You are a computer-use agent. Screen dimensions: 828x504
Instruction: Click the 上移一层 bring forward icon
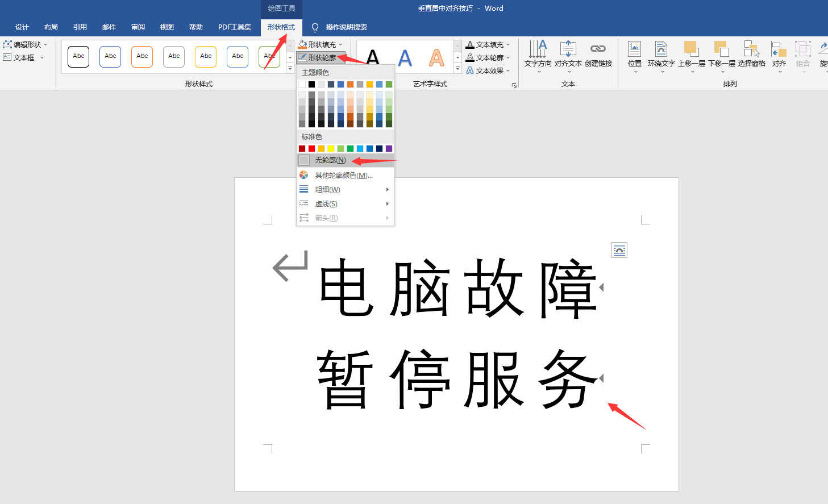click(x=691, y=49)
